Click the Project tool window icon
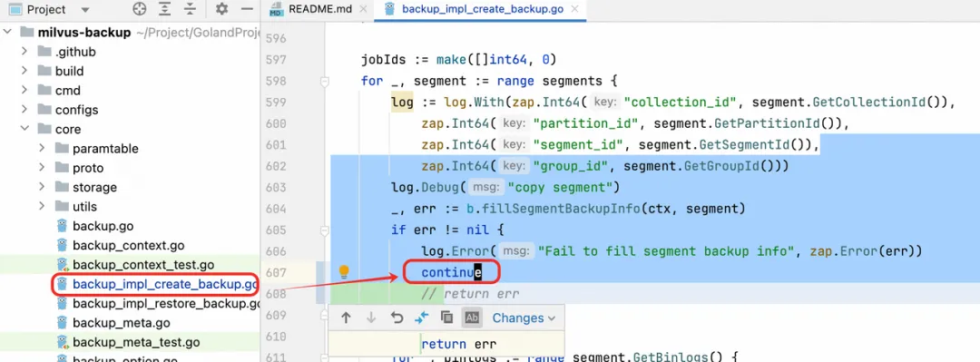This screenshot has height=362, width=980. [15, 9]
